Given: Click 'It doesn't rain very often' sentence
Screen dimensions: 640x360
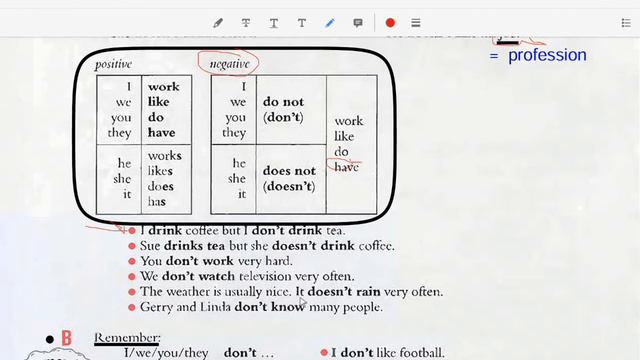Looking at the screenshot, I should [369, 292].
